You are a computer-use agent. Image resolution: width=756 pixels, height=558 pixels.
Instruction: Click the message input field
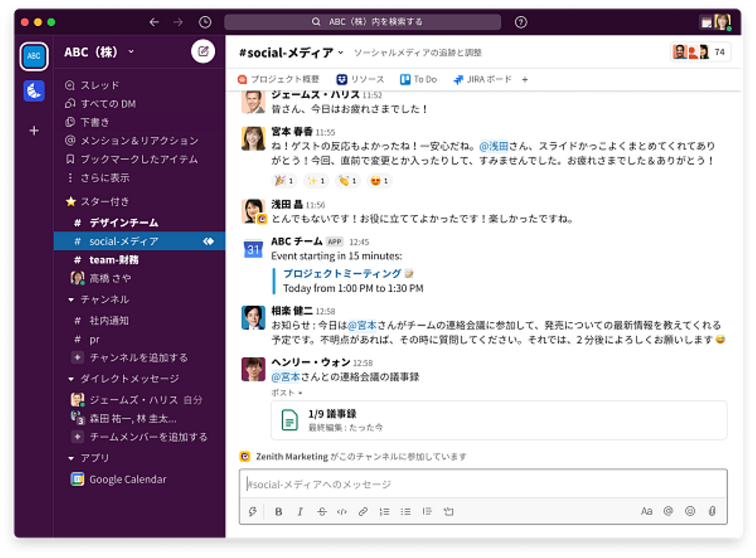pos(483,484)
